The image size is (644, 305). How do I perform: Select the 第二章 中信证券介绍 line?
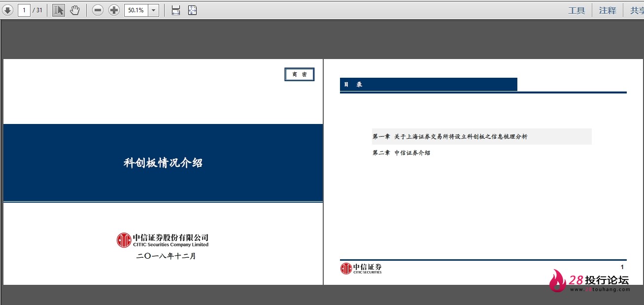pos(401,153)
